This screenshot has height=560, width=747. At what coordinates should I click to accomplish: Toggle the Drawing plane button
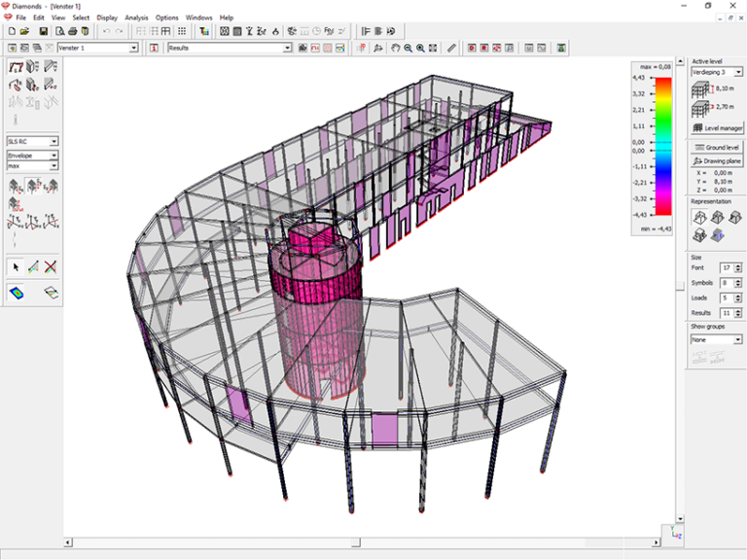click(717, 160)
